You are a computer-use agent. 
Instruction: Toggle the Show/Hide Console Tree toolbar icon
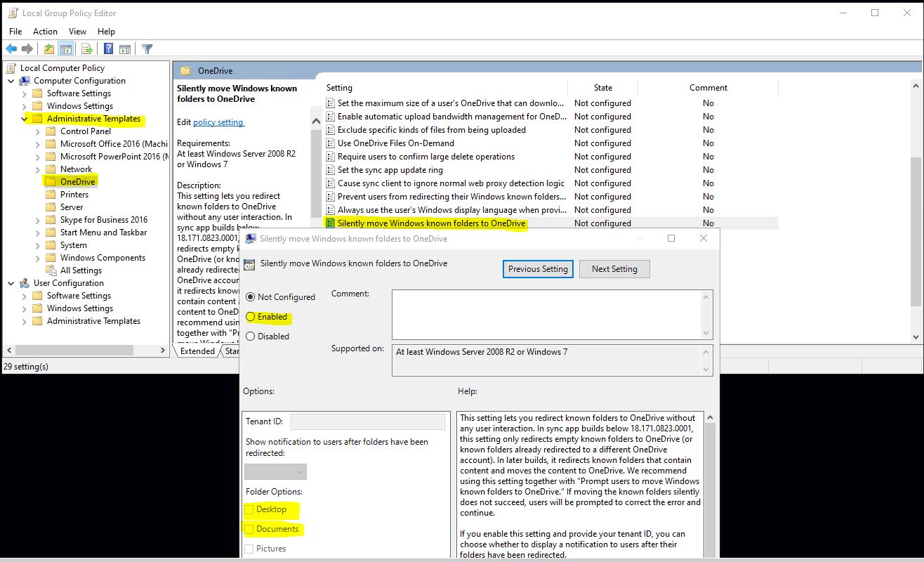[66, 48]
